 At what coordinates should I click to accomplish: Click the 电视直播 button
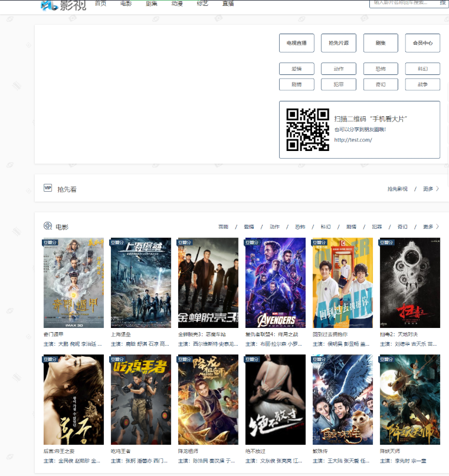coord(296,43)
